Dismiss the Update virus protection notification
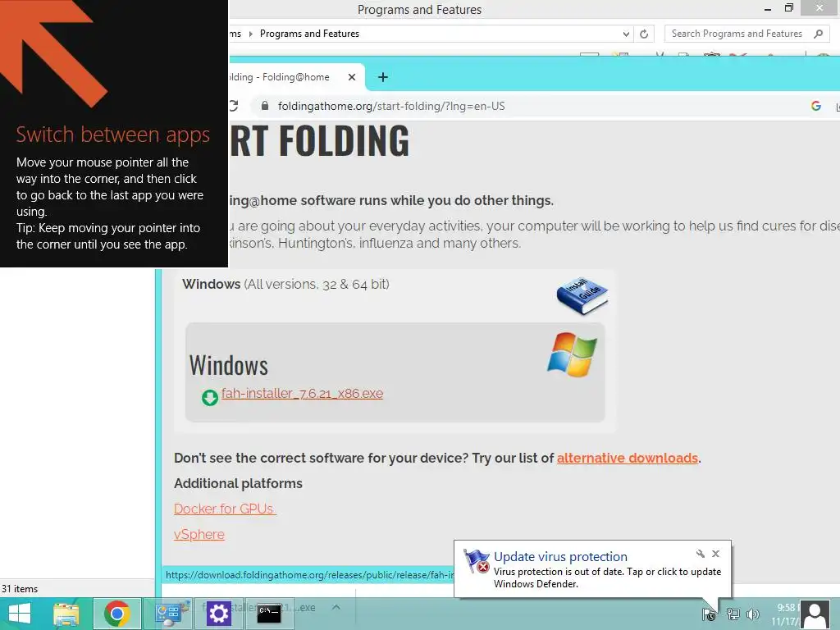The width and height of the screenshot is (840, 630). (x=715, y=554)
